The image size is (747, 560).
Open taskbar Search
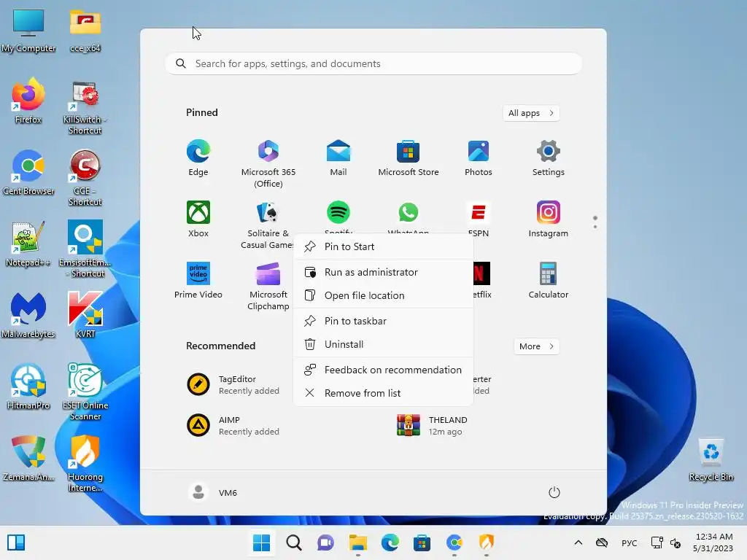click(294, 542)
